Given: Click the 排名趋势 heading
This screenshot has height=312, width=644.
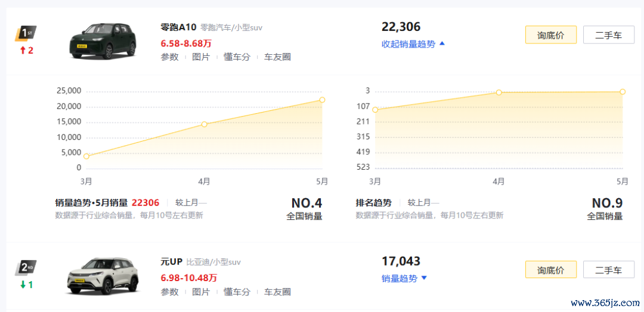Looking at the screenshot, I should point(374,202).
